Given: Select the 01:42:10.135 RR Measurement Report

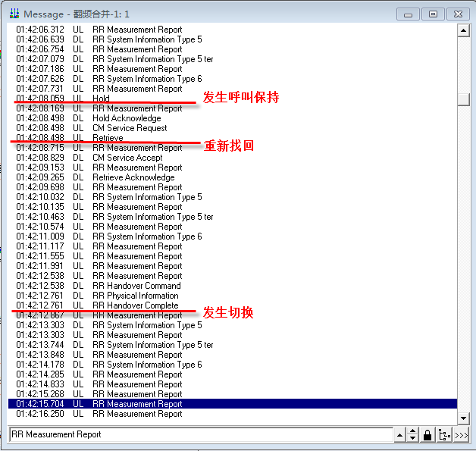Looking at the screenshot, I should click(x=233, y=207).
